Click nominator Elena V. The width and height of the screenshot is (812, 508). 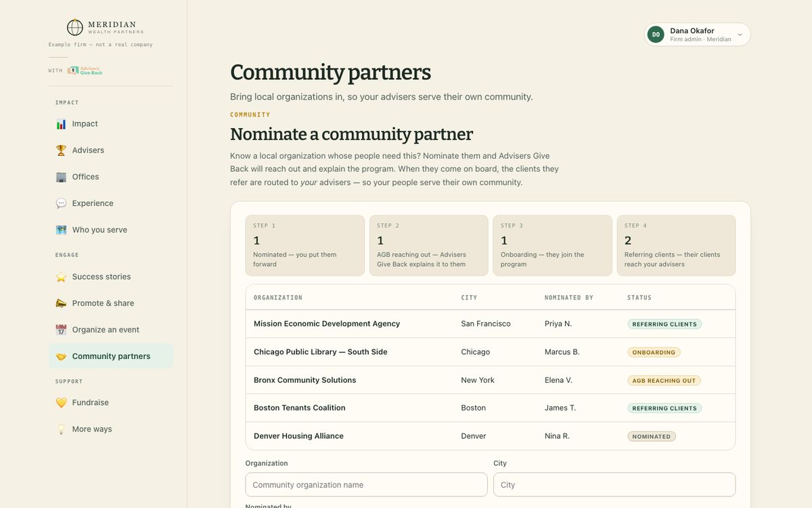click(x=558, y=380)
